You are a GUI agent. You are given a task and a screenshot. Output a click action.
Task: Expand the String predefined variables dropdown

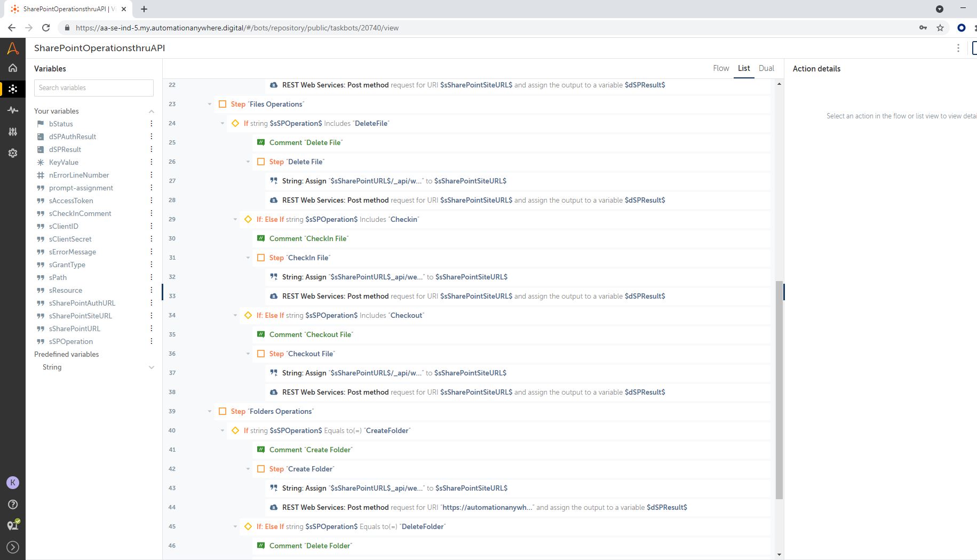(x=152, y=367)
